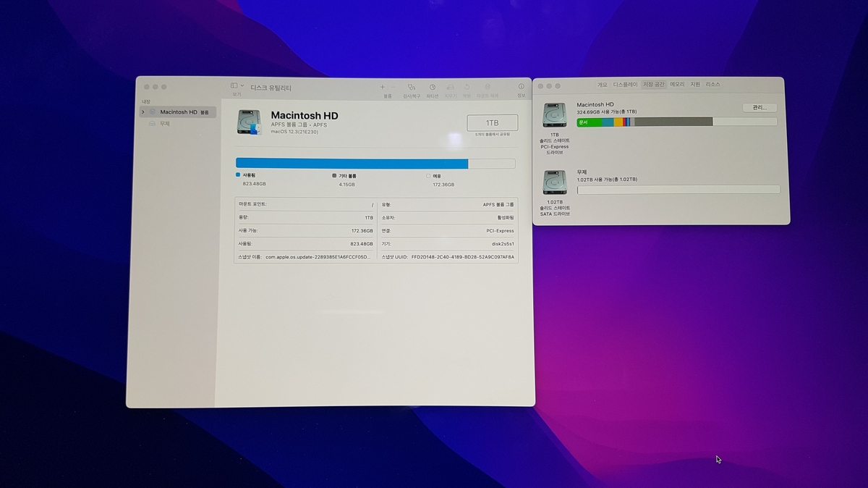Switch to the 리소스 tab
The image size is (868, 488).
click(712, 84)
